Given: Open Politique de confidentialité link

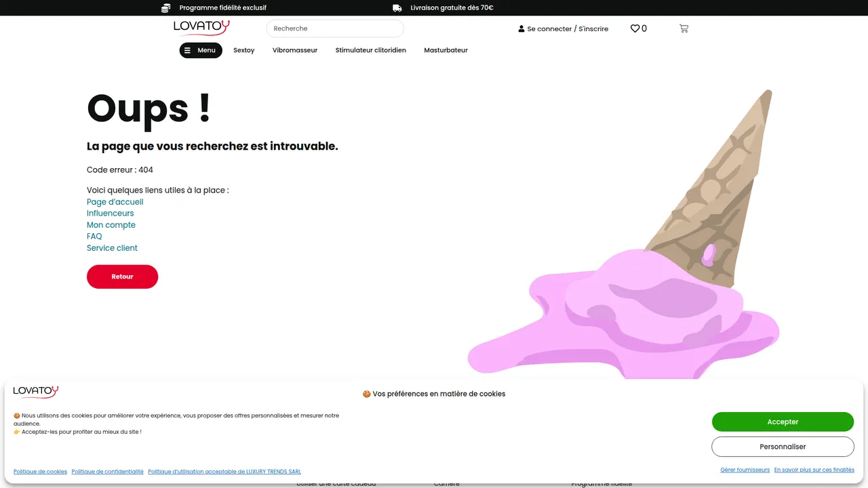Looking at the screenshot, I should coord(108,472).
